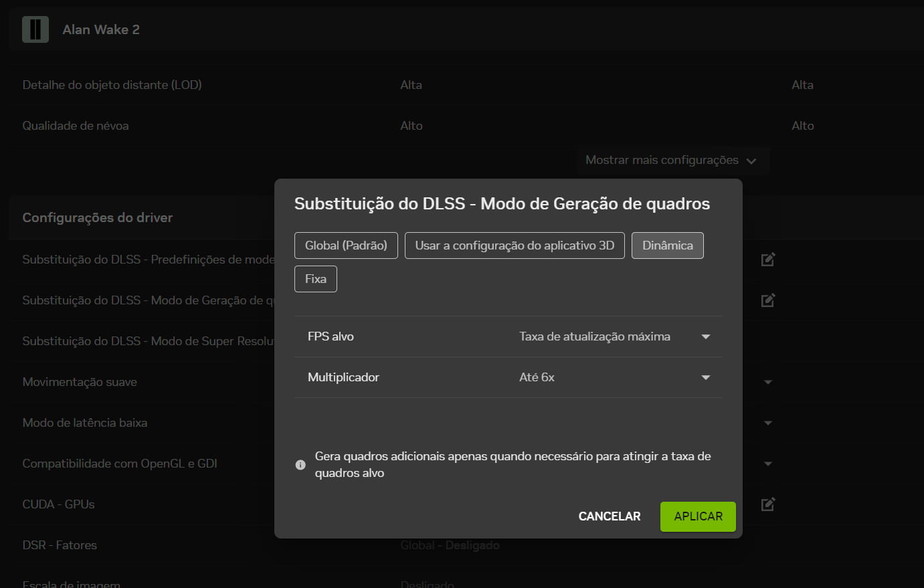Click CANCELAR to dismiss the dialog
924x588 pixels.
[609, 516]
